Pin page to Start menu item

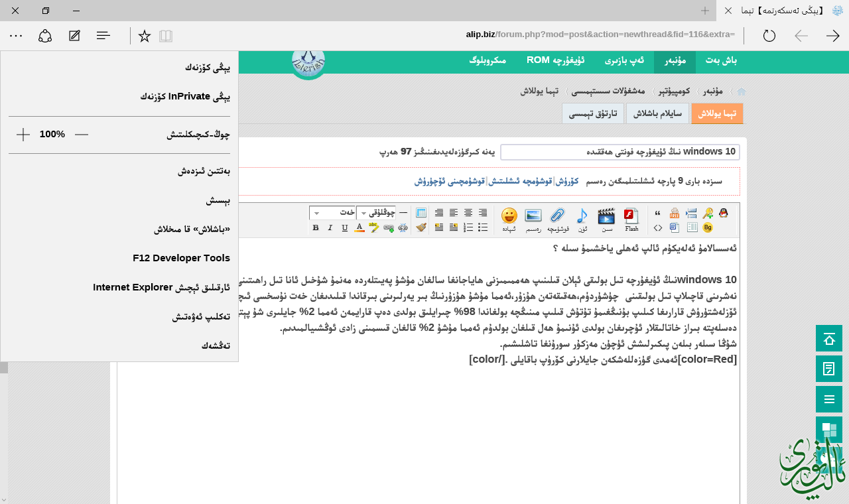pyautogui.click(x=119, y=229)
